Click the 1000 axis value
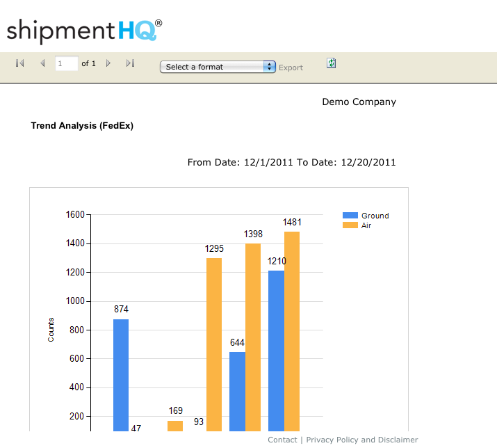Viewport: 497px width, 448px height. coord(75,301)
